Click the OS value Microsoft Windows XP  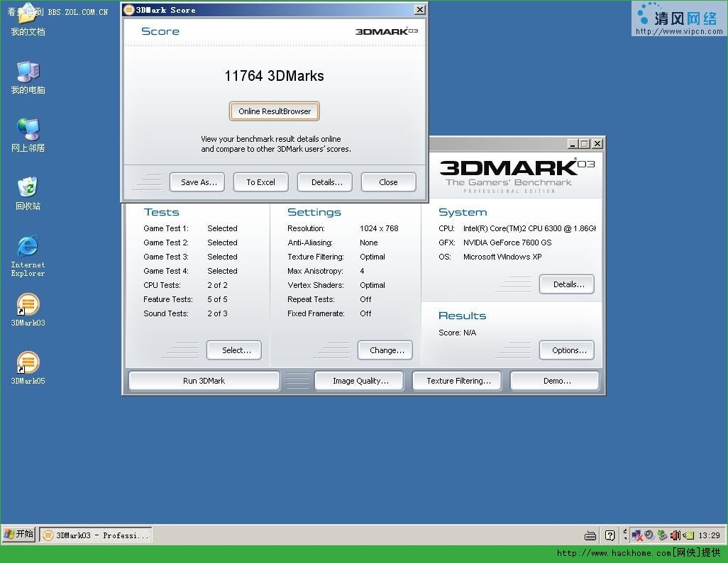pos(502,257)
